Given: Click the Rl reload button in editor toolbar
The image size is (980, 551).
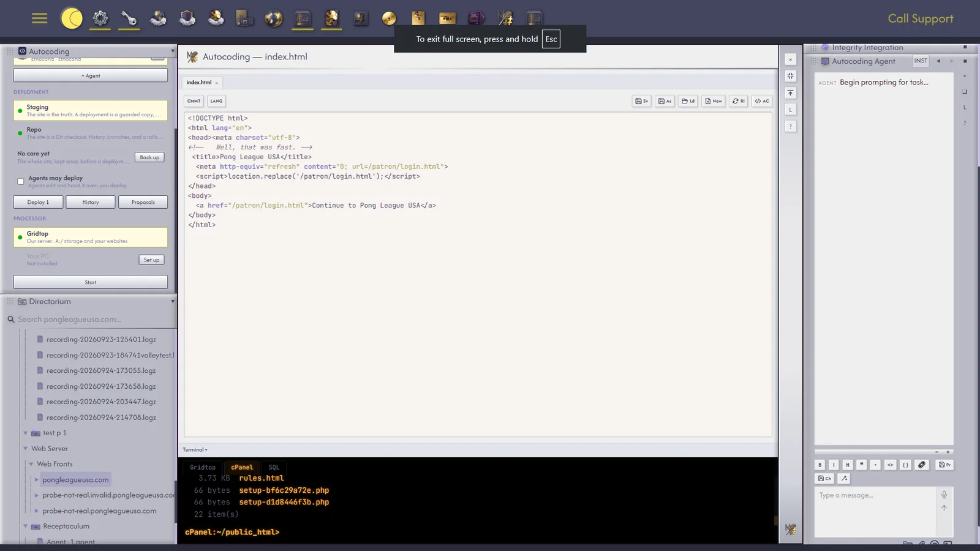Looking at the screenshot, I should point(739,101).
